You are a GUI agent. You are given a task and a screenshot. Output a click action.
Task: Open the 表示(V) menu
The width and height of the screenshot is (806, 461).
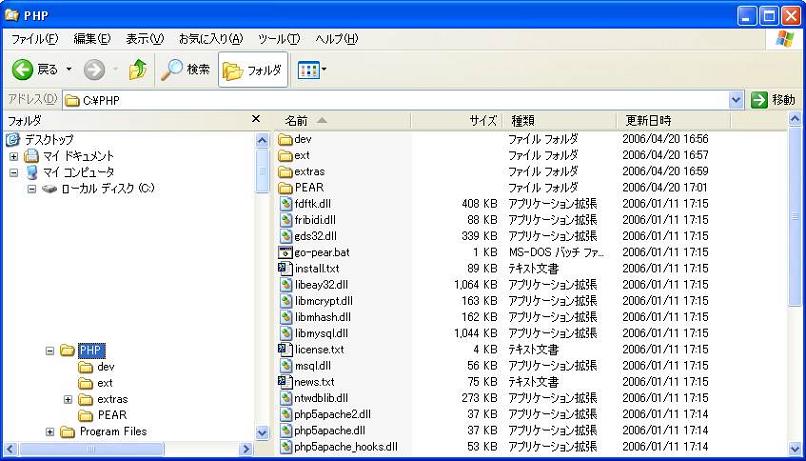145,39
